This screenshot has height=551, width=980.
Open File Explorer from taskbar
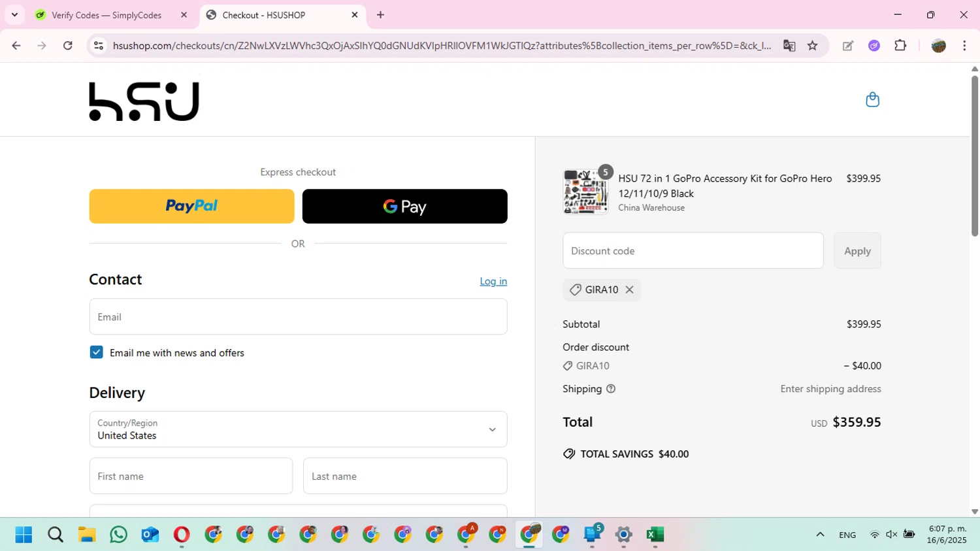click(x=87, y=535)
